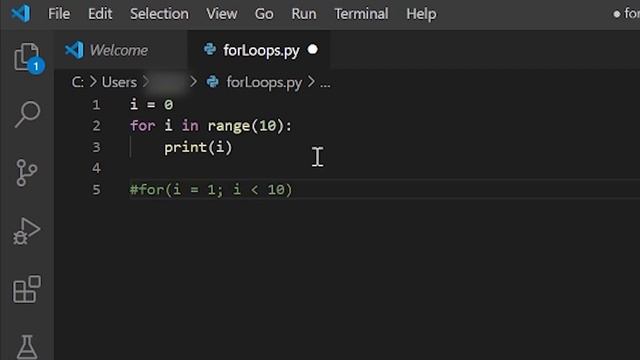Open the Selection menu

coord(159,14)
